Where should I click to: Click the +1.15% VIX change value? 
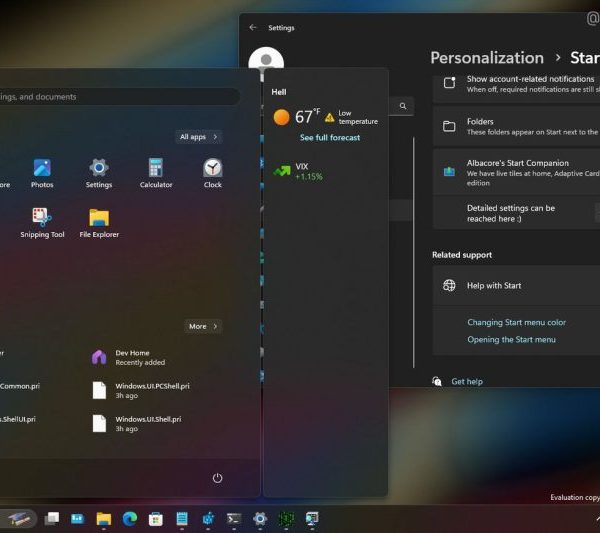[309, 177]
